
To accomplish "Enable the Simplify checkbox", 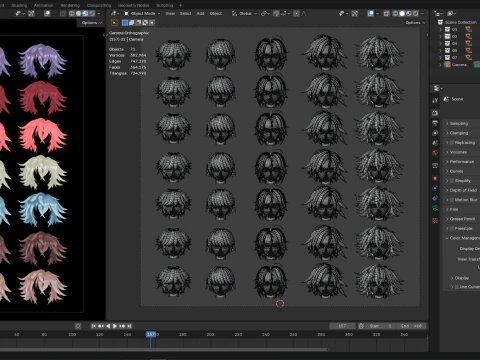I will 452,181.
